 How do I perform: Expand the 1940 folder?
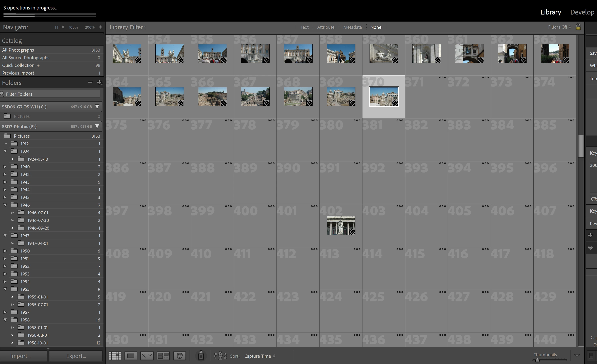pos(5,167)
